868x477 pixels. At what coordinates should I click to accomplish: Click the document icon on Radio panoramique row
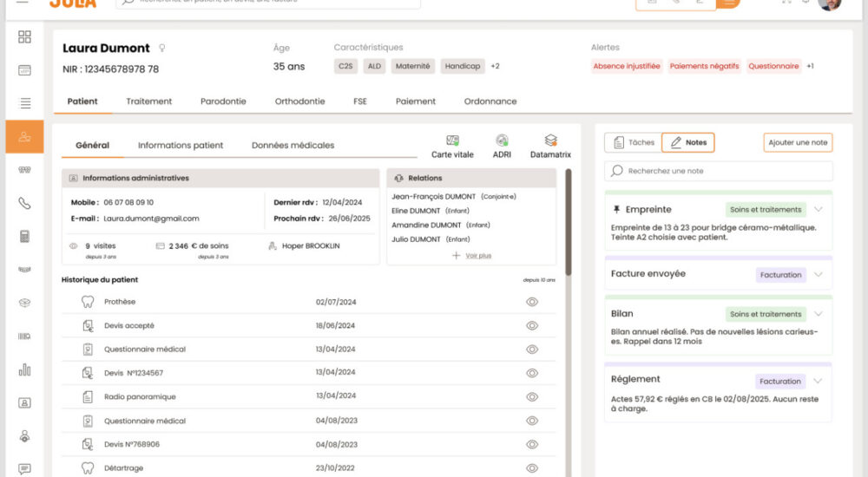pyautogui.click(x=88, y=396)
